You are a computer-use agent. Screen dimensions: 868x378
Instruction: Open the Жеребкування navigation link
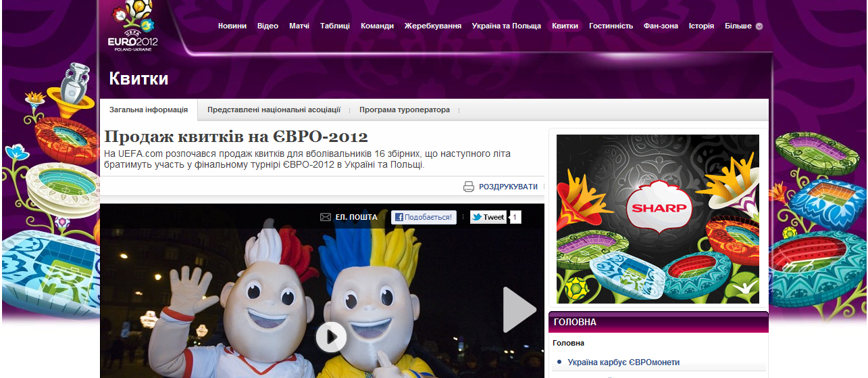(433, 26)
